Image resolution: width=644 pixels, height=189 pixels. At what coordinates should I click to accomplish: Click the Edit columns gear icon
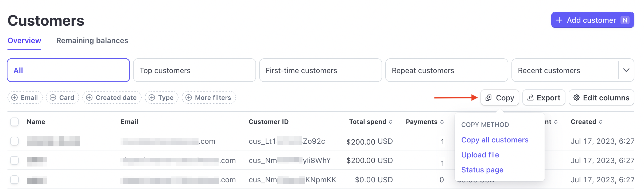coord(577,98)
